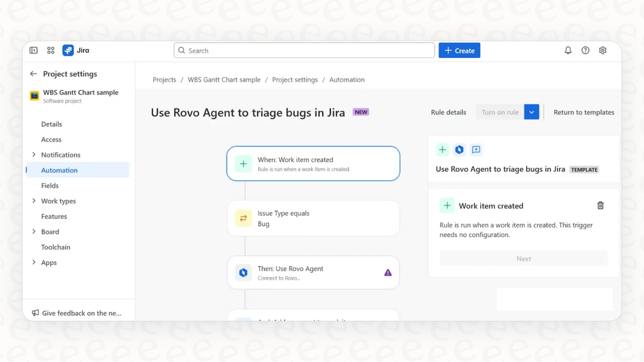Open notifications bell
Screen dimensions: 644x362
tap(568, 50)
